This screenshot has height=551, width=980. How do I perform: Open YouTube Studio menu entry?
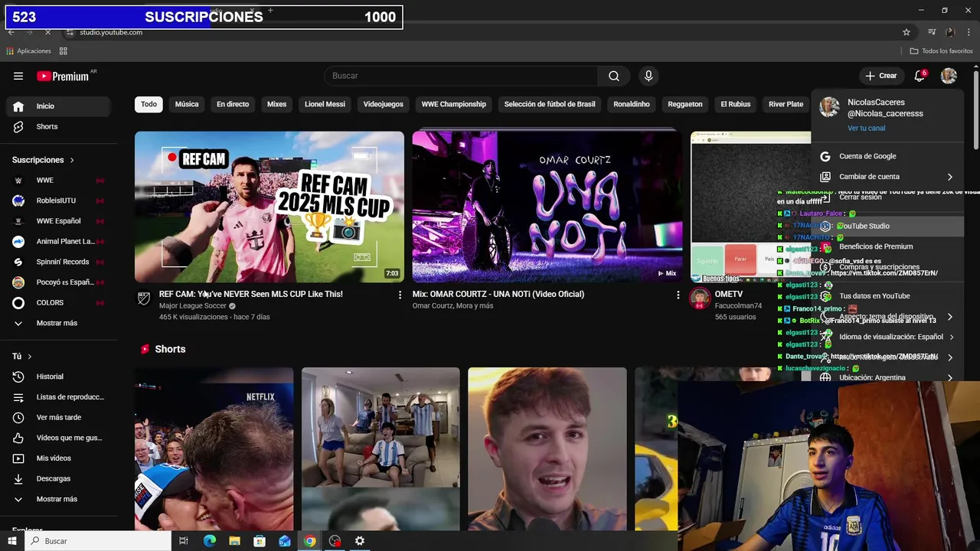click(887, 226)
